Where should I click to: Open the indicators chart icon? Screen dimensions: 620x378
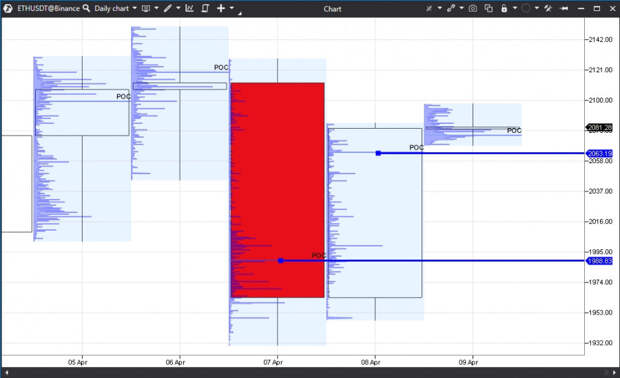pyautogui.click(x=189, y=8)
